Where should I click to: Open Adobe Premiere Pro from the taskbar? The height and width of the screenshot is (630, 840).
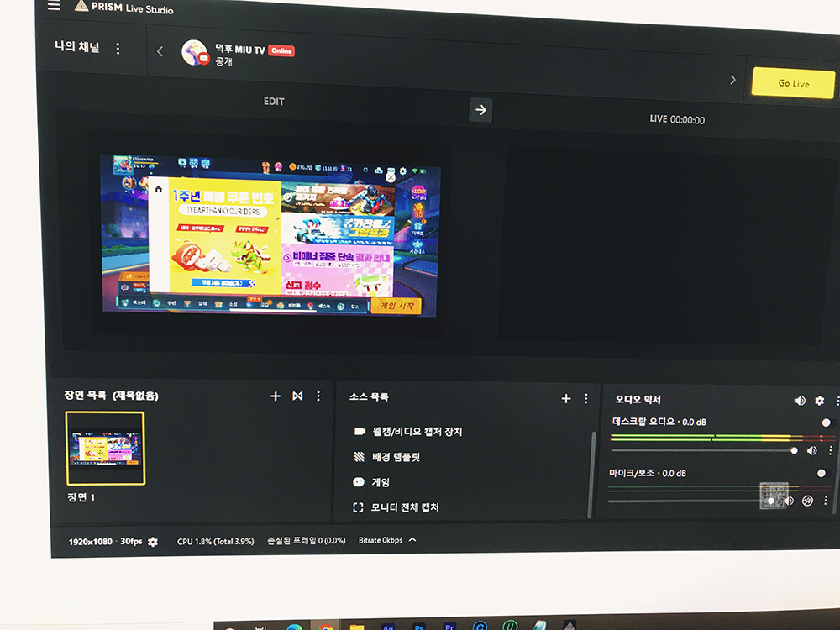click(449, 626)
